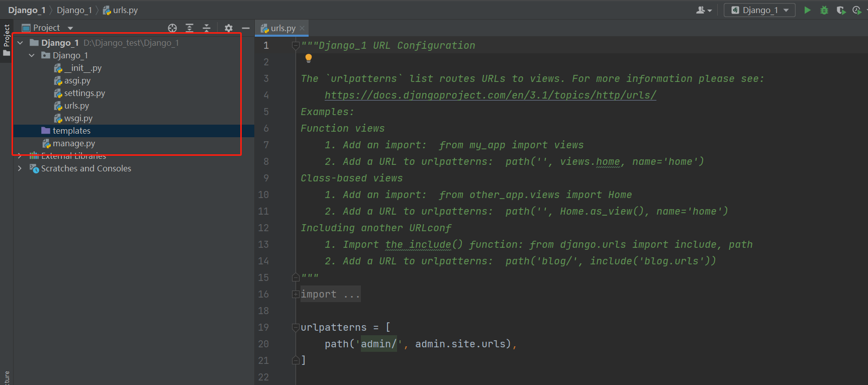This screenshot has height=385, width=868.
Task: Collapse the Django_1 root folder
Action: tap(20, 43)
